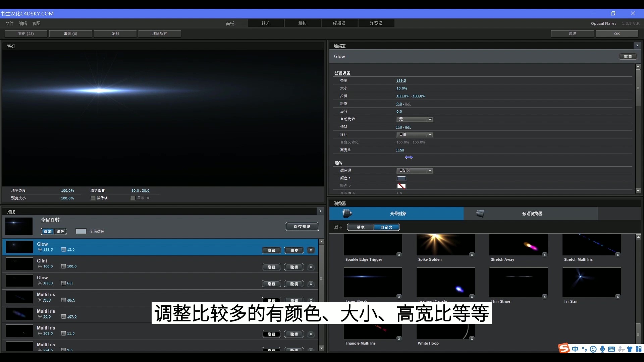Screen dimensions: 644x362
Task: Click the 中 language indicator in system tray
Action: tap(575, 349)
